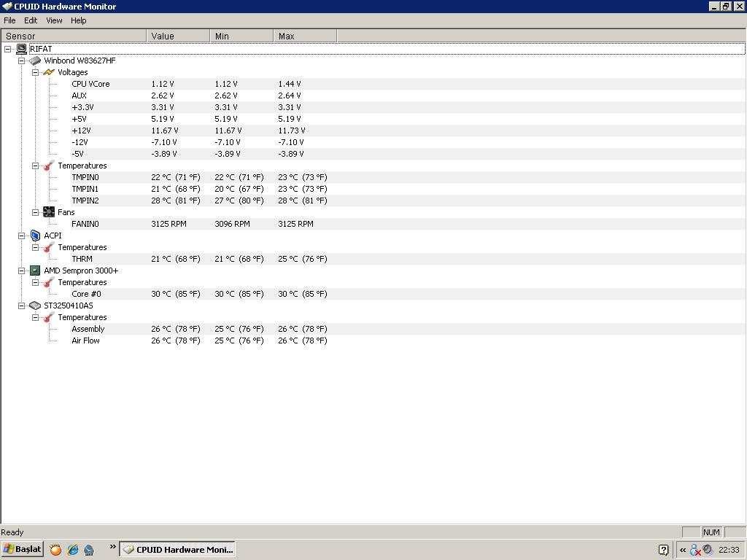Click the CPUID Hardware Monitor taskbar button
The image size is (747, 560).
pyautogui.click(x=177, y=550)
